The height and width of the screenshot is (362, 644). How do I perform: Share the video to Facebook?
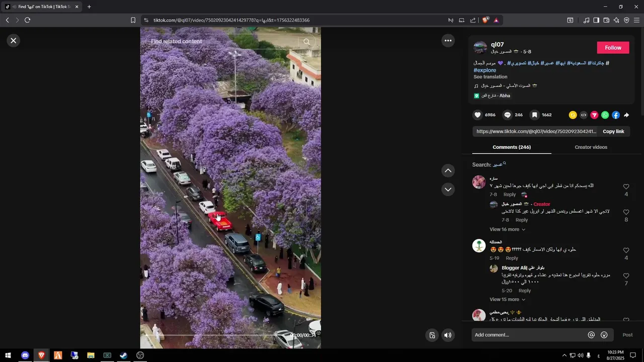click(616, 115)
